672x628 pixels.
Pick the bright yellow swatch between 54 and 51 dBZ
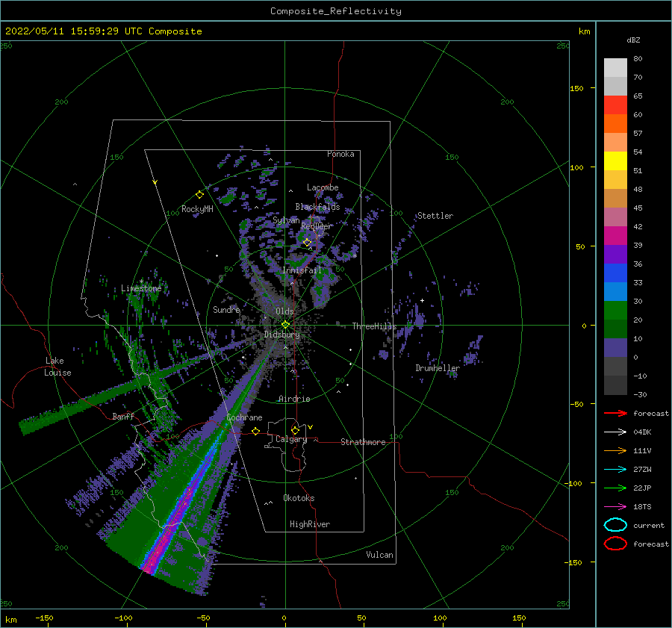point(615,161)
